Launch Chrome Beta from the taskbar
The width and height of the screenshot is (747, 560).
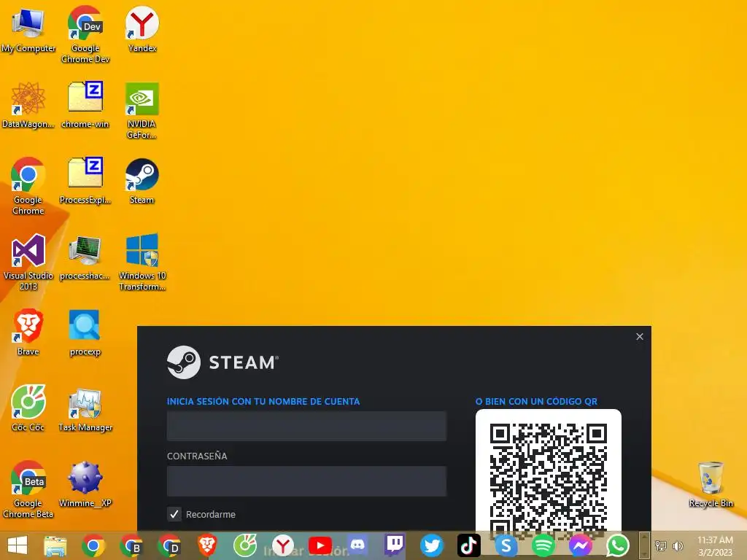click(x=131, y=545)
